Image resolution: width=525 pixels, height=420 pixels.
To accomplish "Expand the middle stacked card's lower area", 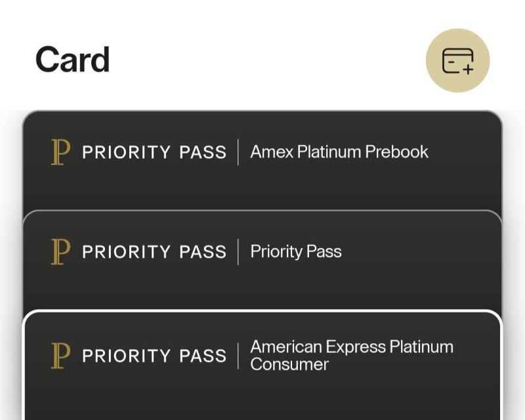I will point(262,289).
